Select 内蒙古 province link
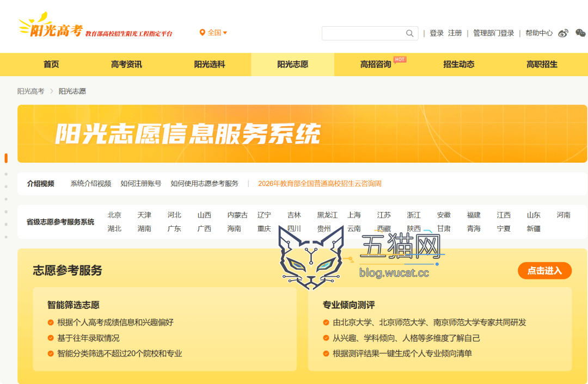 [237, 215]
